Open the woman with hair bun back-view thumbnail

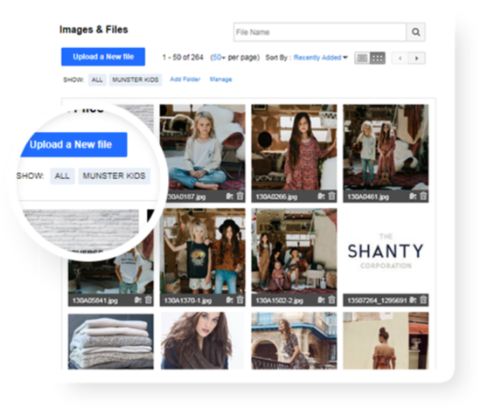click(386, 341)
